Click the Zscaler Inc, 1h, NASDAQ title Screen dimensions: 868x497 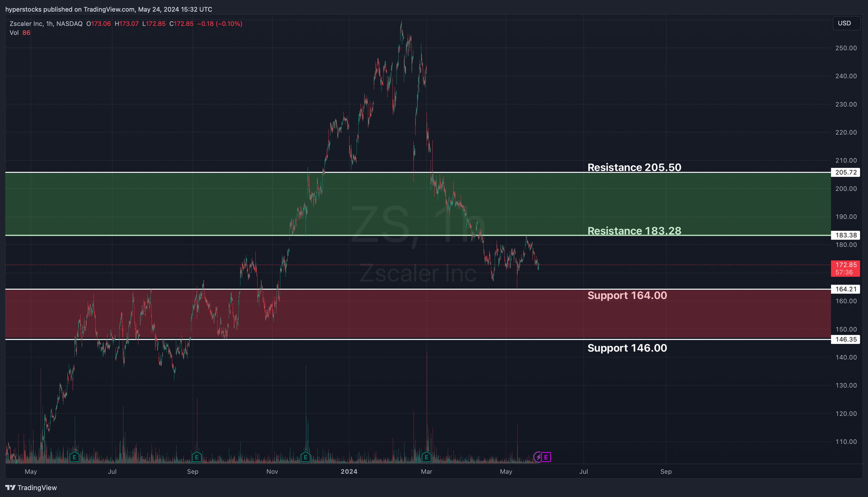click(46, 24)
